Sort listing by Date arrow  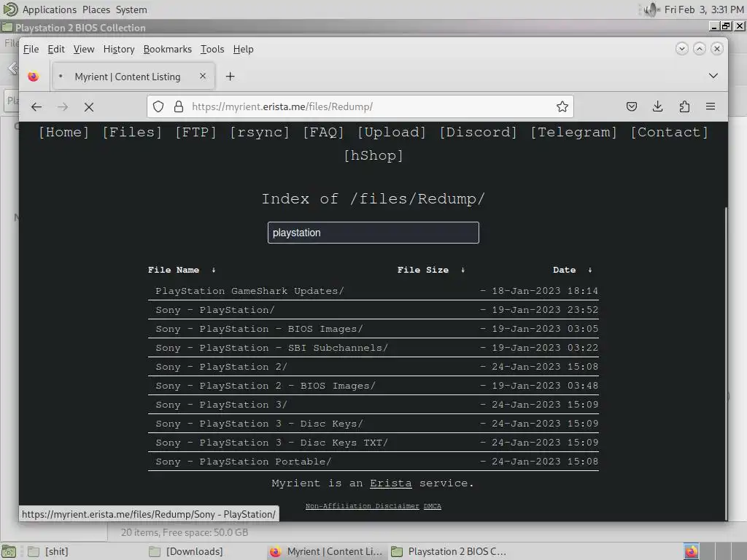point(589,270)
